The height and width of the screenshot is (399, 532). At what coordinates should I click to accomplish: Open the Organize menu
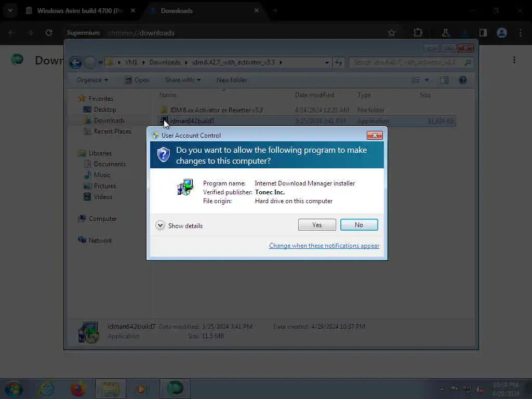tap(92, 80)
